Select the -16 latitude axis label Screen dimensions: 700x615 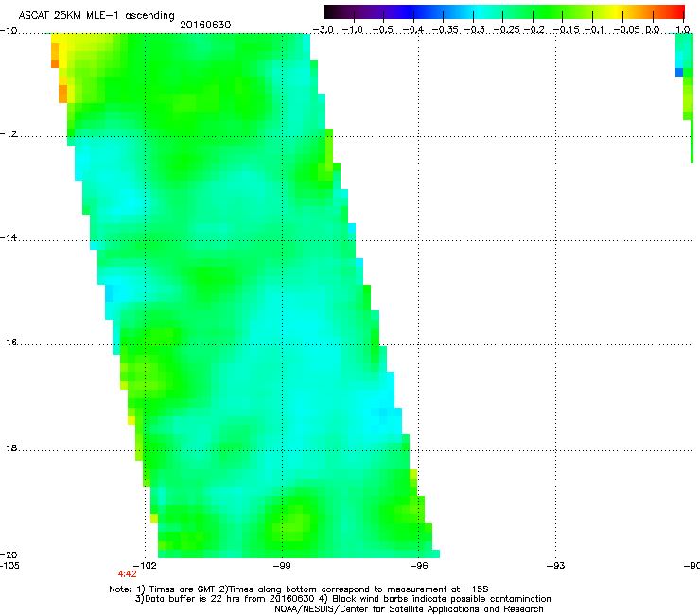(x=9, y=343)
